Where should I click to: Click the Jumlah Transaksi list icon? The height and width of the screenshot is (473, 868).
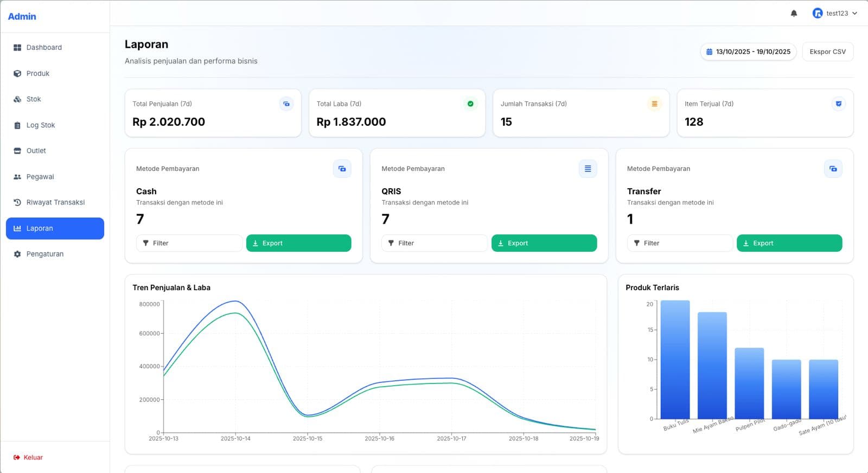pos(654,104)
